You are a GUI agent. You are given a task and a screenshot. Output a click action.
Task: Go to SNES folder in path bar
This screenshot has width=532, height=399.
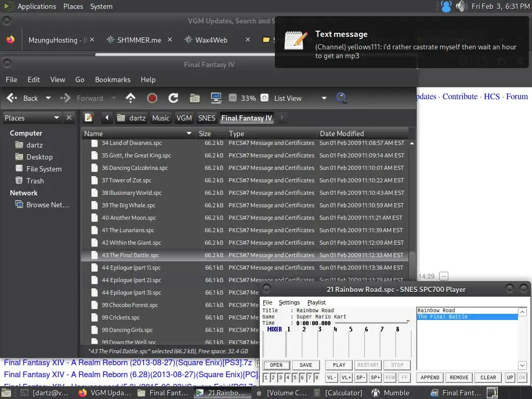[207, 118]
